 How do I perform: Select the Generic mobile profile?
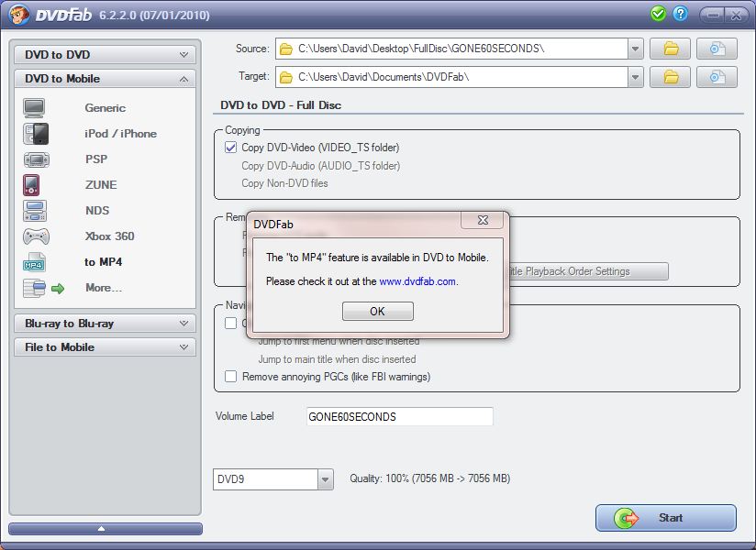coord(106,108)
